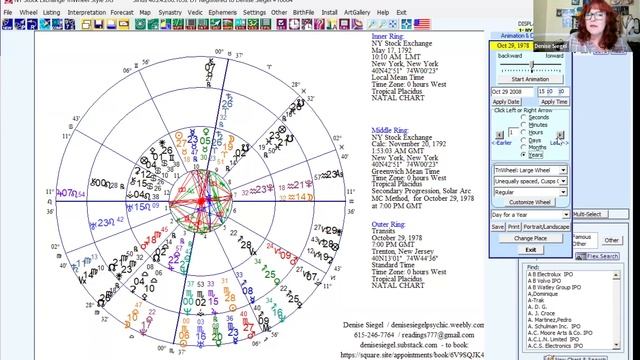Viewport: 640px width, 360px height.
Task: Click the Earlier left-arrow step button
Action: (x=500, y=134)
